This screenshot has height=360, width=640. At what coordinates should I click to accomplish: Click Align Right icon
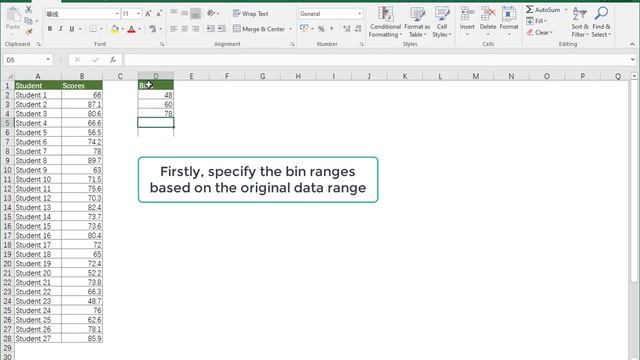(x=196, y=29)
